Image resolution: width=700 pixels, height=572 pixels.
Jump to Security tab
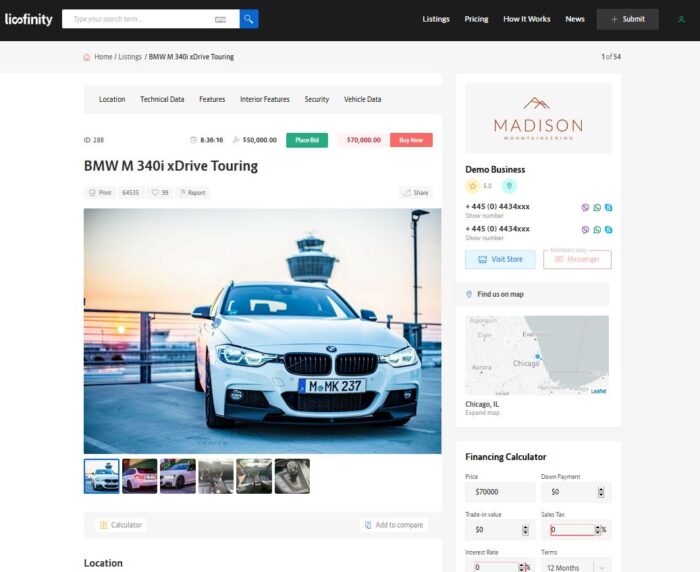[x=317, y=99]
